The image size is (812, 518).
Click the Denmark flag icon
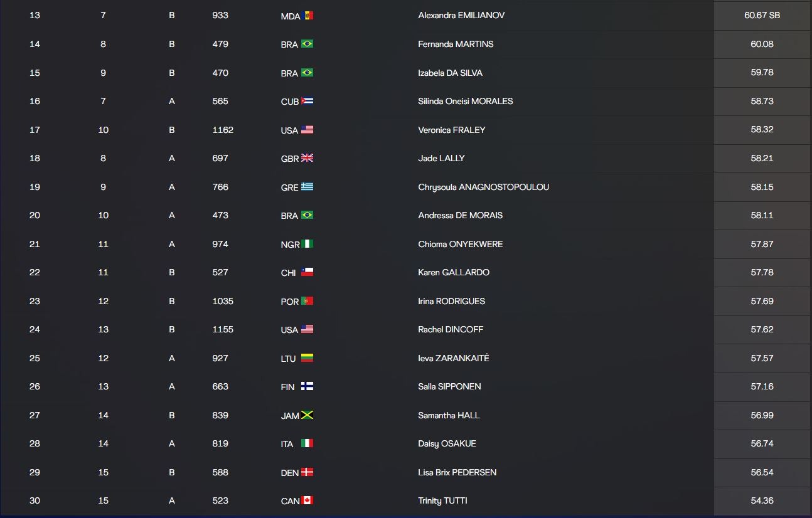point(307,472)
